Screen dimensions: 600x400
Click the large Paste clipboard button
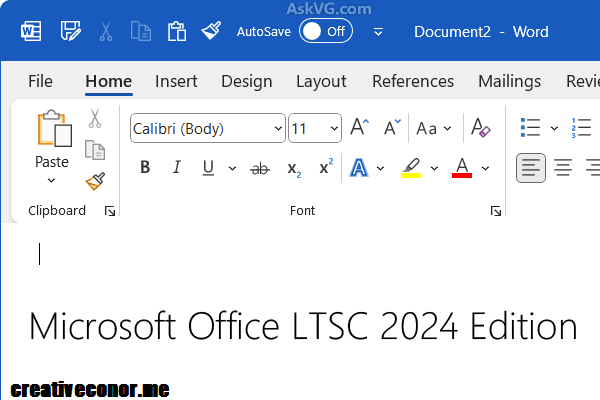(54, 129)
